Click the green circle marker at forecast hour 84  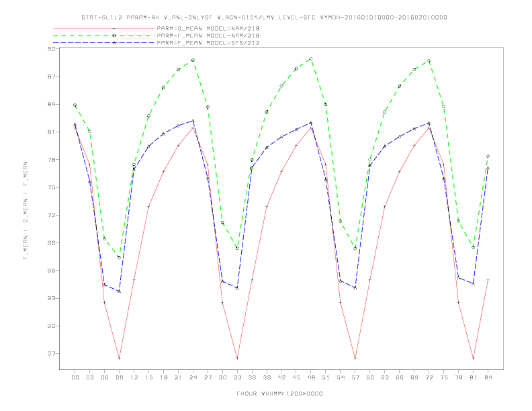tap(488, 156)
